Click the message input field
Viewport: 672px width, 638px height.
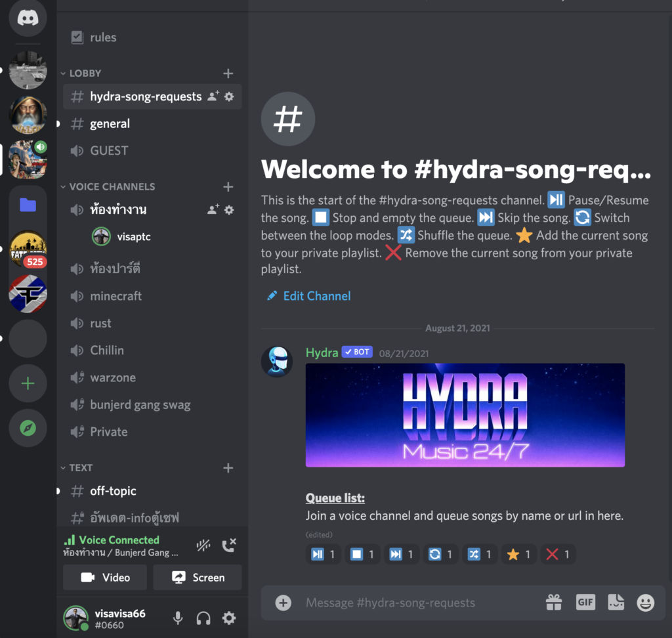click(420, 603)
